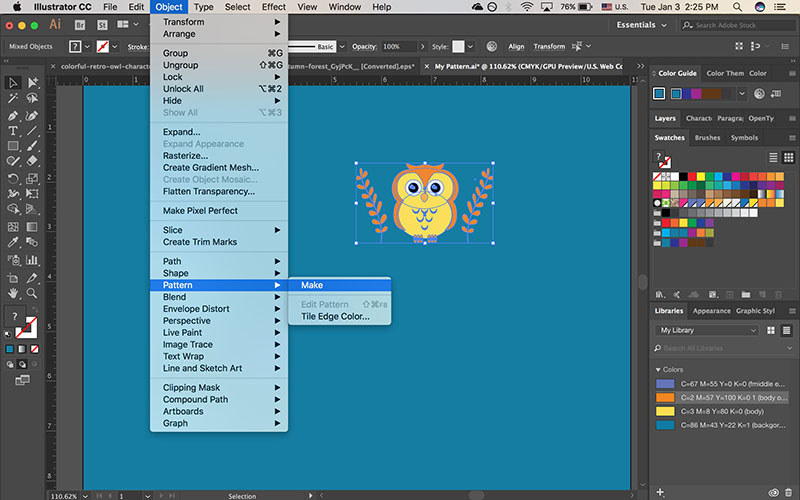
Task: Select the Type tool
Action: 13,131
